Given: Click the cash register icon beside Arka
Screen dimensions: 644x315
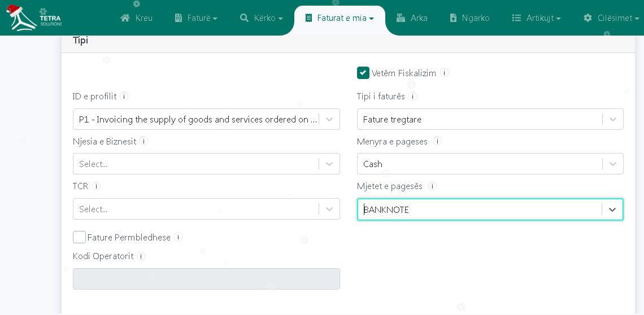Looking at the screenshot, I should 401,18.
